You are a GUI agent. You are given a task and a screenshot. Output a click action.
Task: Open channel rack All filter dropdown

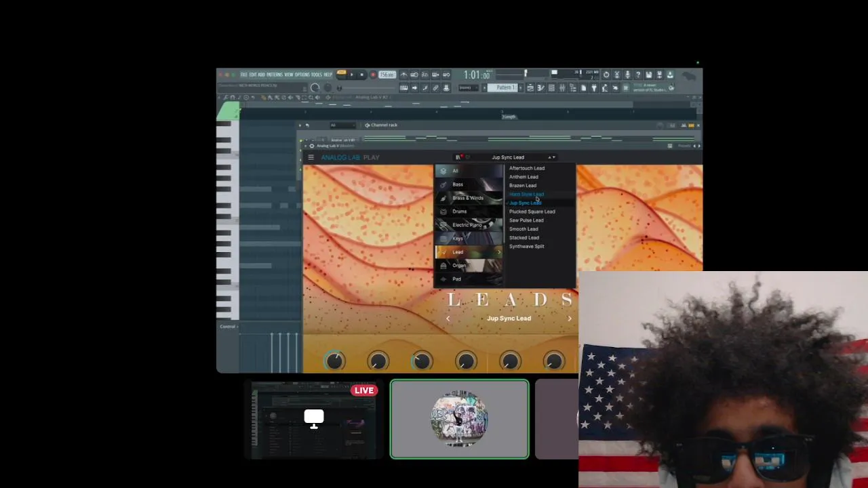[x=342, y=125]
